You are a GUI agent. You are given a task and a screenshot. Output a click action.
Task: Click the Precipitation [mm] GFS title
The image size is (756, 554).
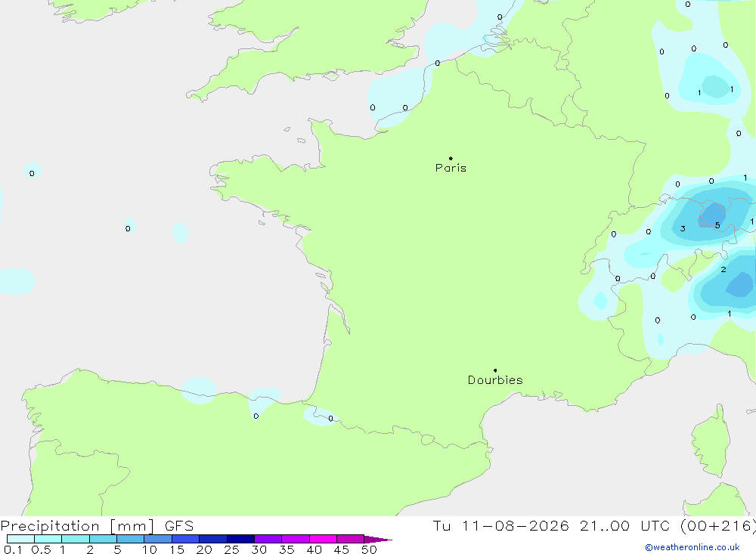[97, 525]
